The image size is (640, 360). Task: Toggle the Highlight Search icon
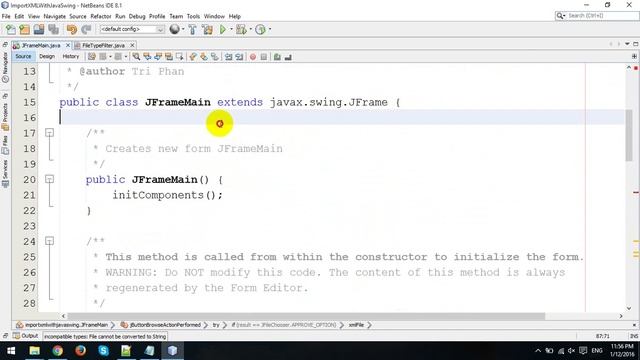pos(169,57)
